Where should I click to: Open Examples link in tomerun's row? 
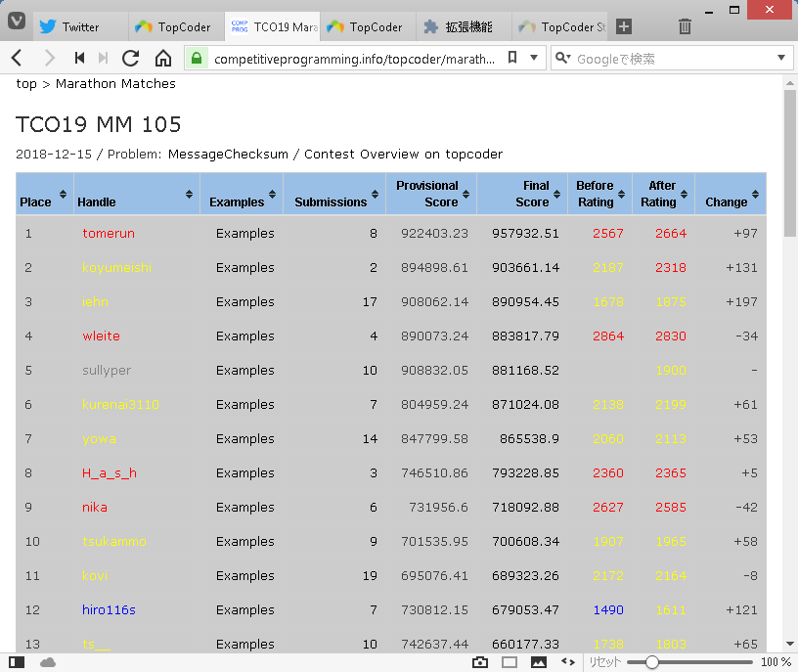244,233
